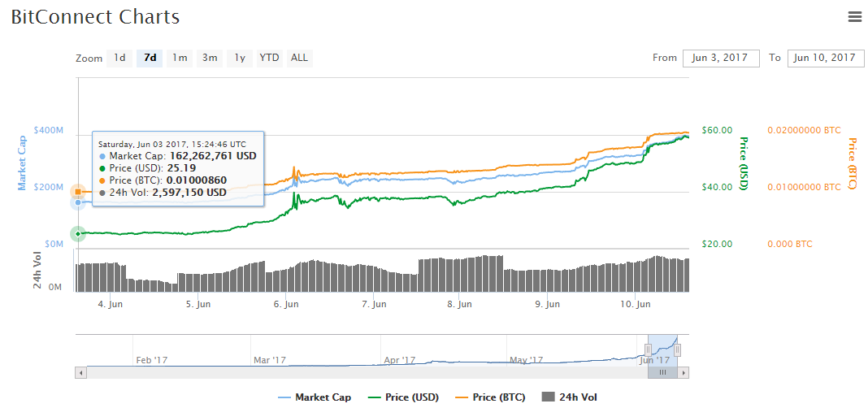Toggle Market Cap series in legend
868x408 pixels.
pyautogui.click(x=315, y=397)
